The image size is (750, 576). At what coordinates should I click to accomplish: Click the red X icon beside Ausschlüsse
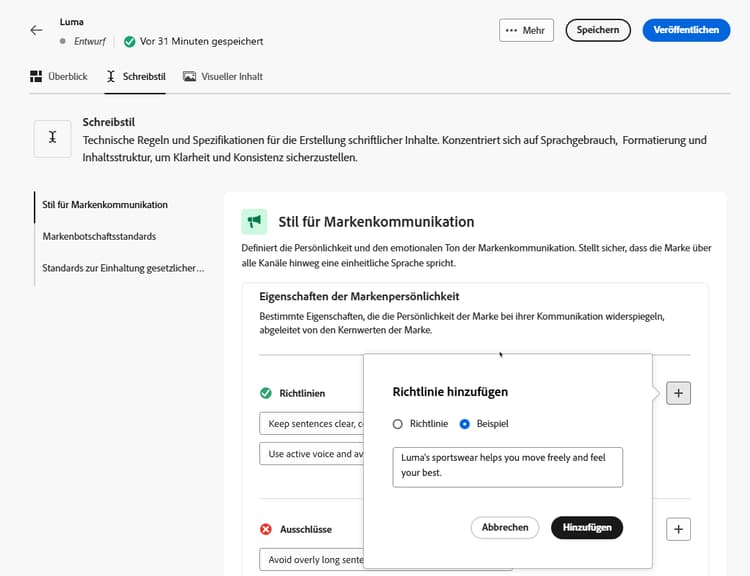coord(266,529)
